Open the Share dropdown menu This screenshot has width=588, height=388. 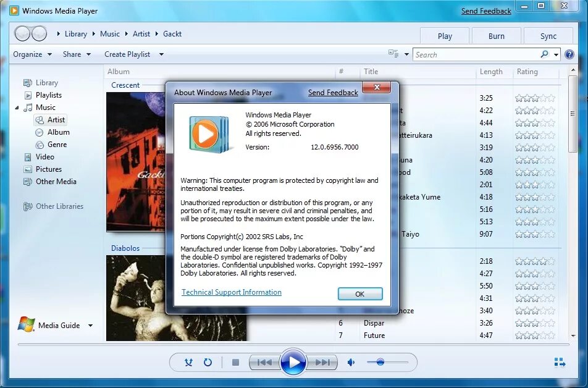[77, 54]
